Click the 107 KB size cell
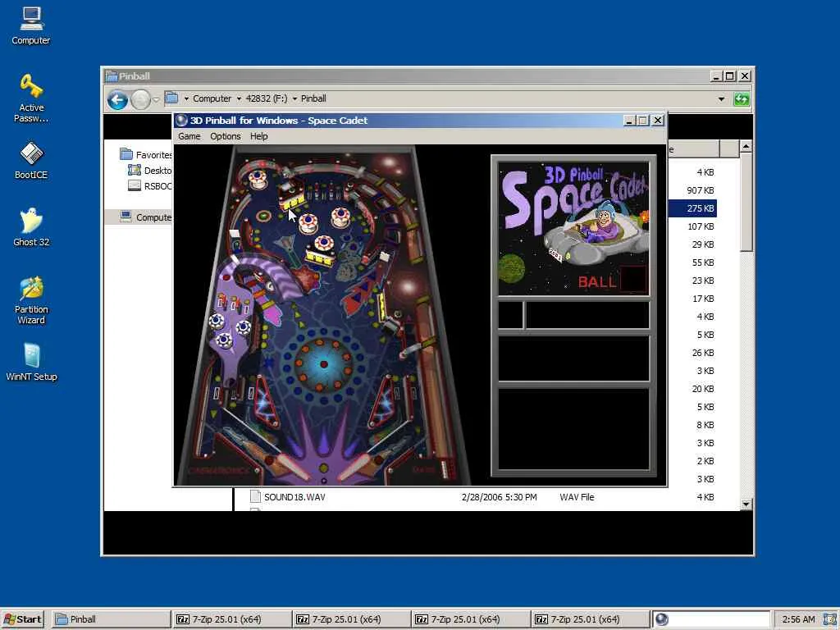Image resolution: width=840 pixels, height=630 pixels. click(x=701, y=226)
